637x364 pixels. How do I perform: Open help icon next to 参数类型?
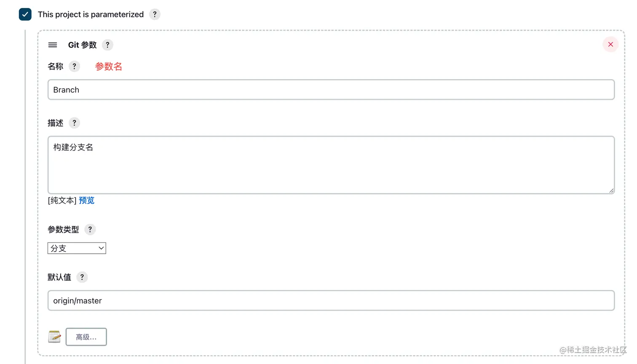[x=90, y=229]
